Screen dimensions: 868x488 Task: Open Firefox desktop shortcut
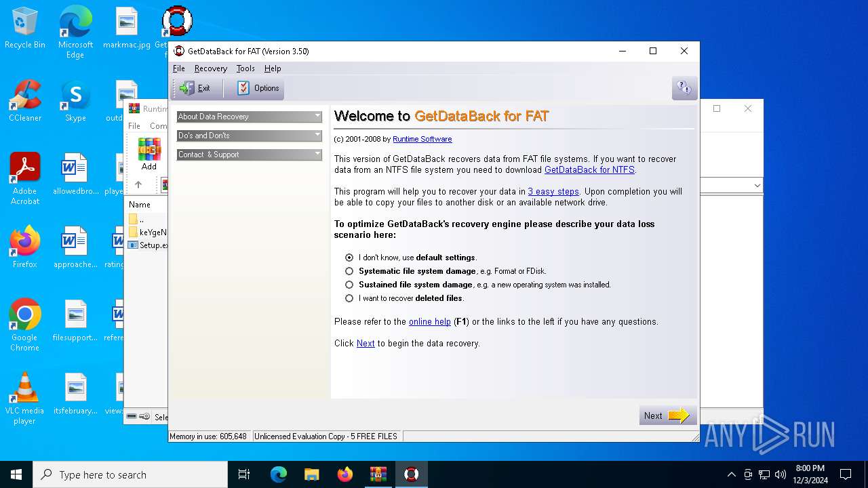click(25, 248)
